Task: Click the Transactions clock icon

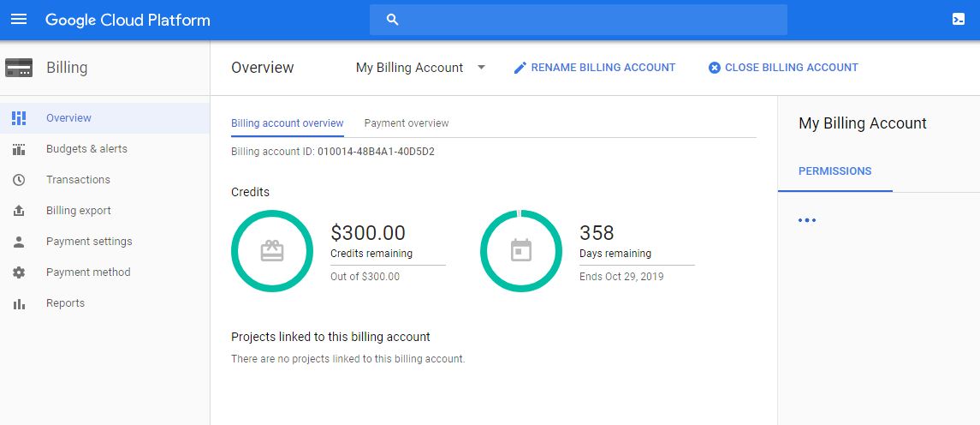Action: pos(19,180)
